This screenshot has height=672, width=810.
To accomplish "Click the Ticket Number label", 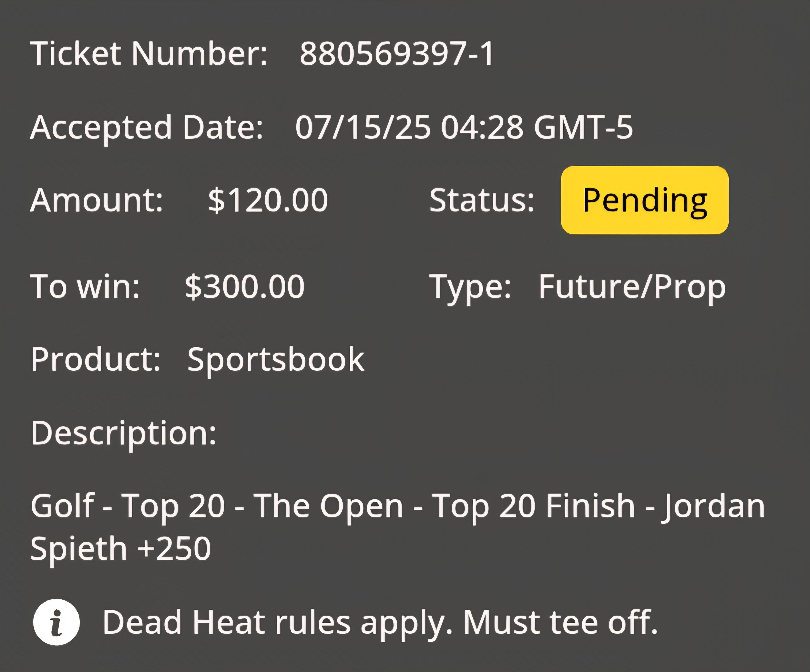I will 149,53.
